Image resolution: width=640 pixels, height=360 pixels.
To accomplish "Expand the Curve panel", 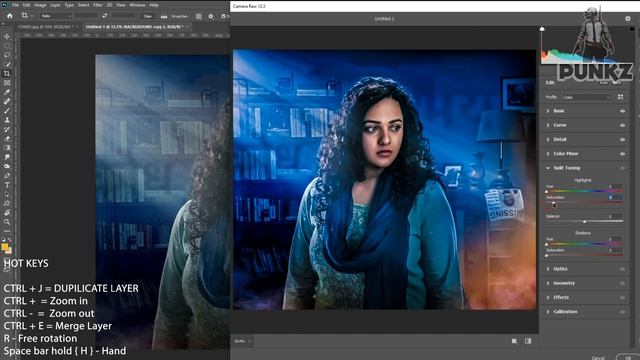I will tap(548, 125).
